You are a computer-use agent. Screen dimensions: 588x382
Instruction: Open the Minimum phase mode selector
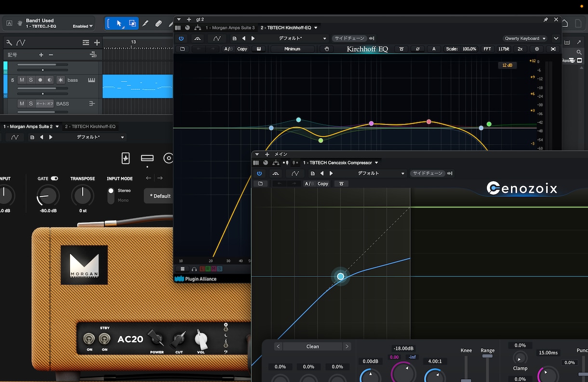[292, 49]
